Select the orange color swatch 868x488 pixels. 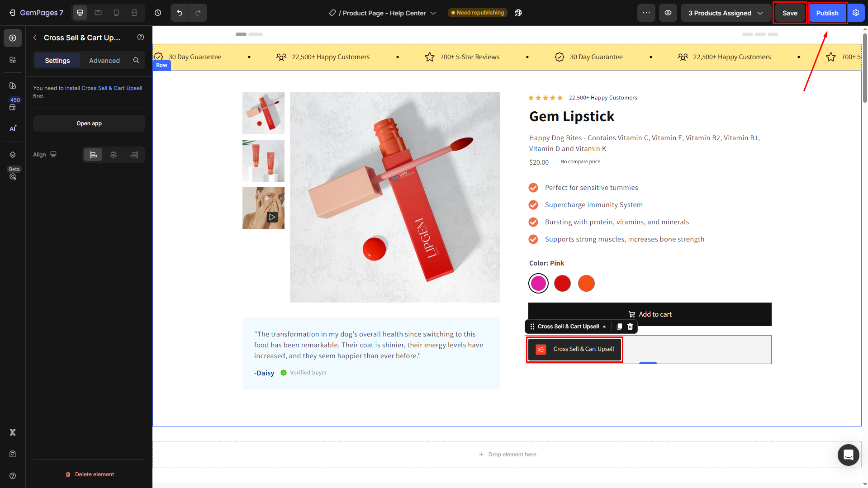tap(586, 284)
